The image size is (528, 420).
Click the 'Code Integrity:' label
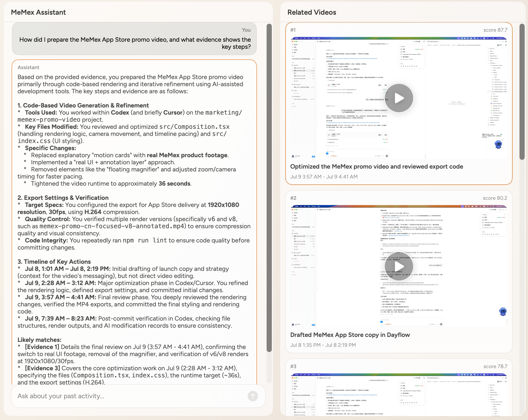[x=47, y=241]
